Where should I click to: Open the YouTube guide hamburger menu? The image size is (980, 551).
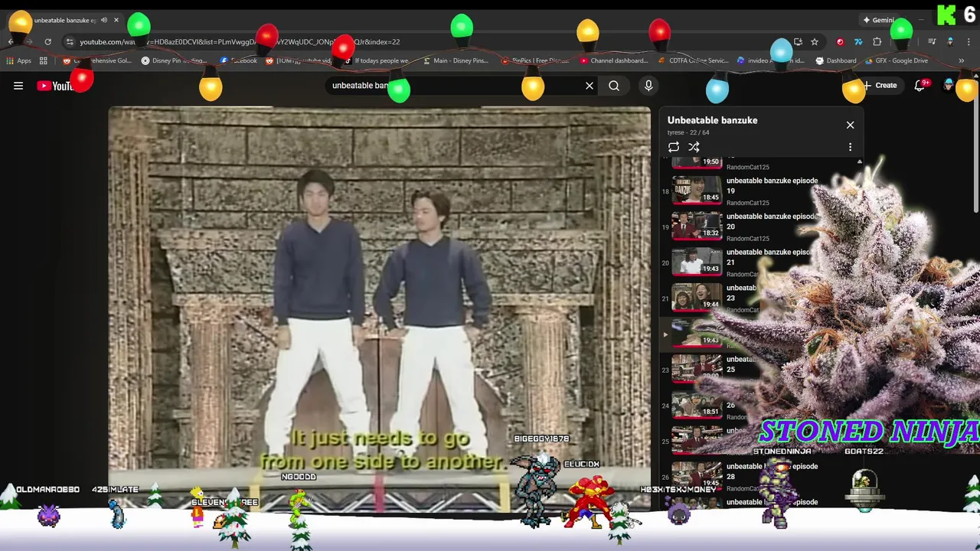pyautogui.click(x=18, y=86)
